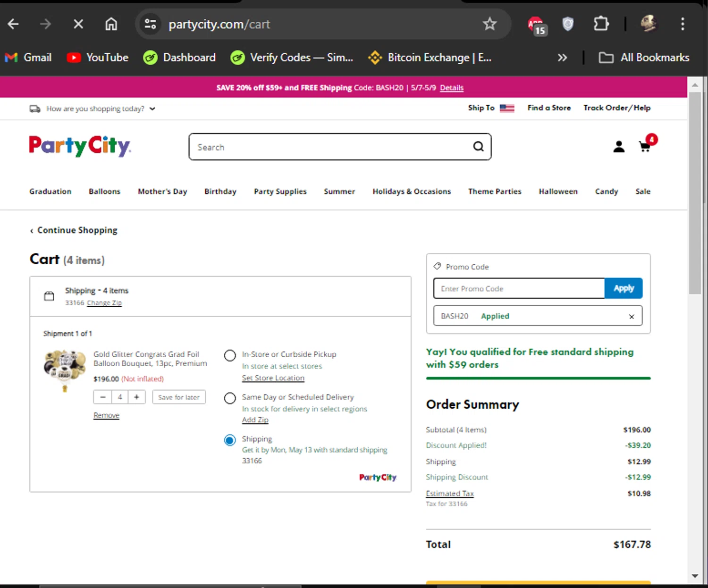Open the Halloween menu
This screenshot has height=588, width=708.
pos(558,192)
